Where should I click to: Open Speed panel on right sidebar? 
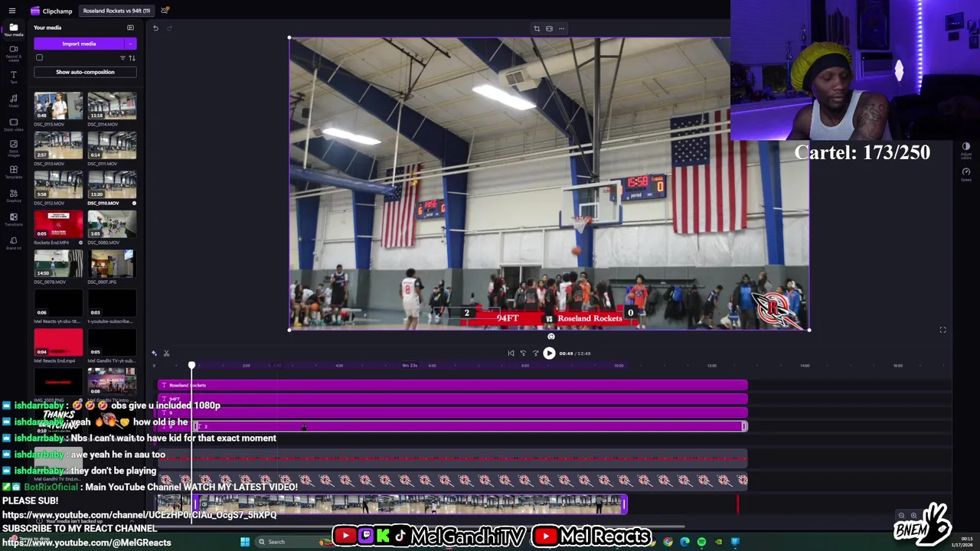[x=965, y=174]
